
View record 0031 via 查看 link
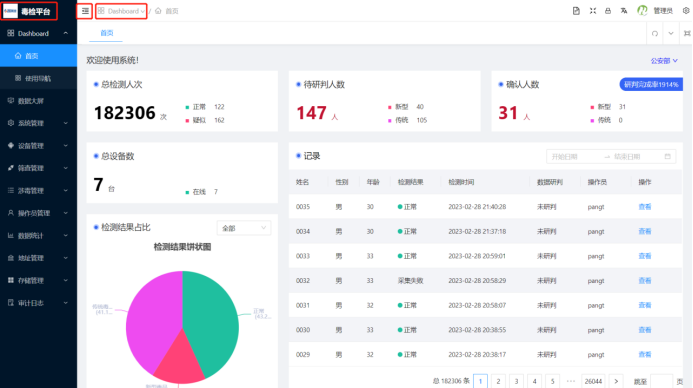pos(644,305)
